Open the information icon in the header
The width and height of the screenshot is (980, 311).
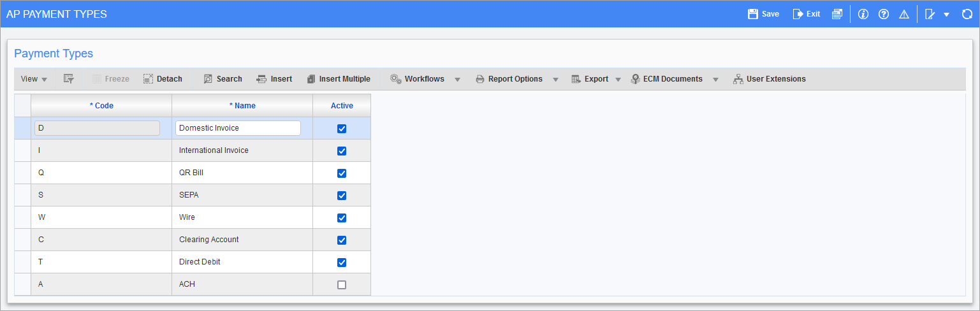(863, 14)
